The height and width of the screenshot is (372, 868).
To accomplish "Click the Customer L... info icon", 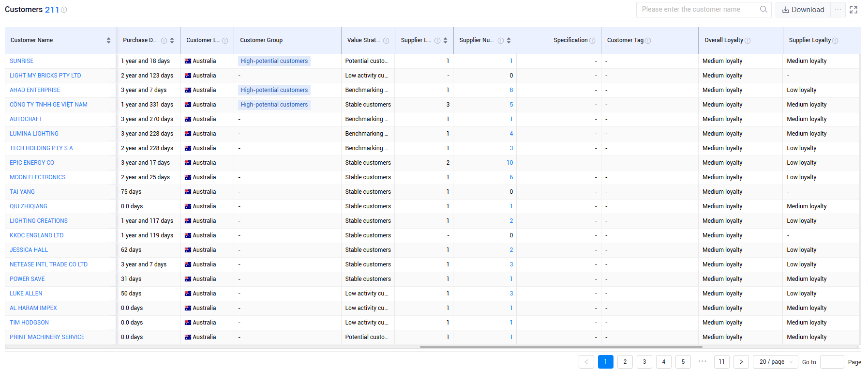I will click(x=225, y=41).
